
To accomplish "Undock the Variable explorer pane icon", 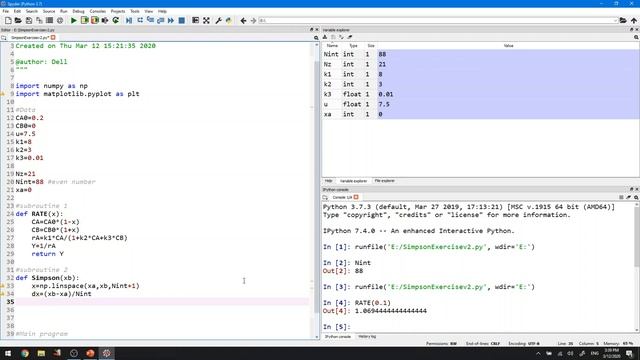I will coord(631,30).
